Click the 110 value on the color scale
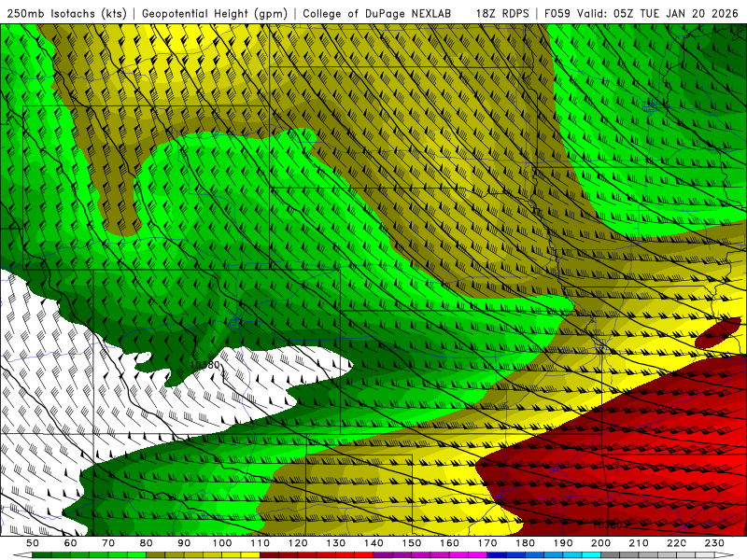 click(x=261, y=543)
